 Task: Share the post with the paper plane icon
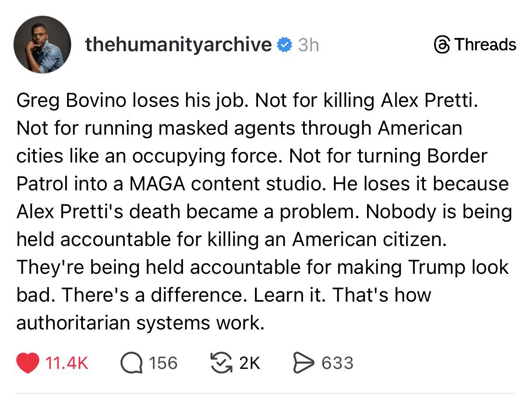[304, 363]
